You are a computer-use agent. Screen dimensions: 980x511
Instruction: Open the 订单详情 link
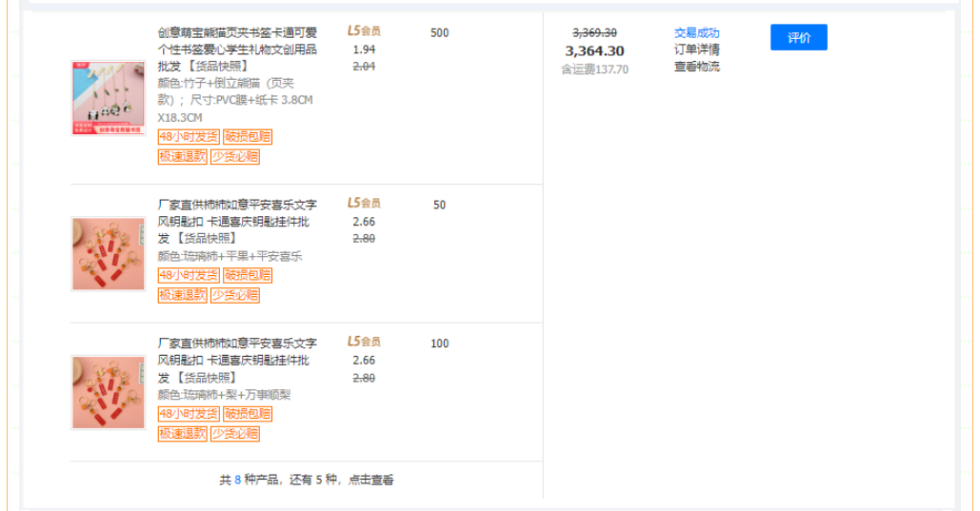click(x=696, y=49)
